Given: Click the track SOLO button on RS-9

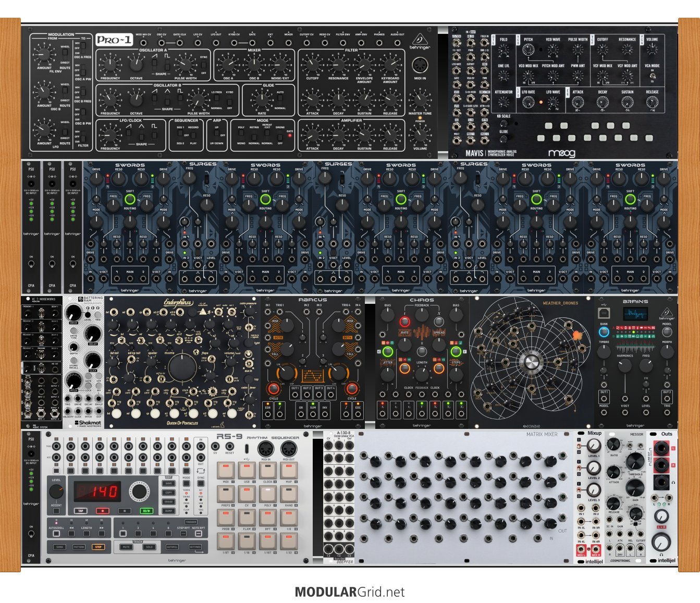Looking at the screenshot, I should point(149,547).
